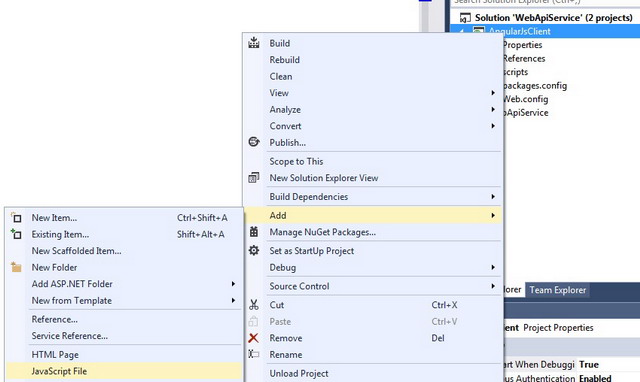Select Solution 'WebApiService' node

(x=553, y=18)
